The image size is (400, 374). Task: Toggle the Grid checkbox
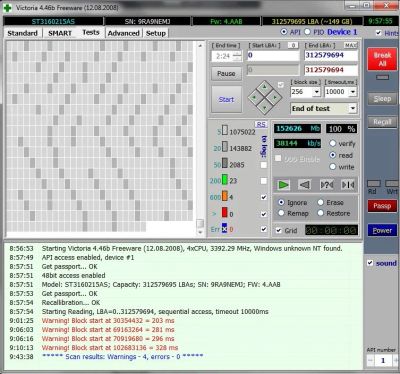coord(279,230)
